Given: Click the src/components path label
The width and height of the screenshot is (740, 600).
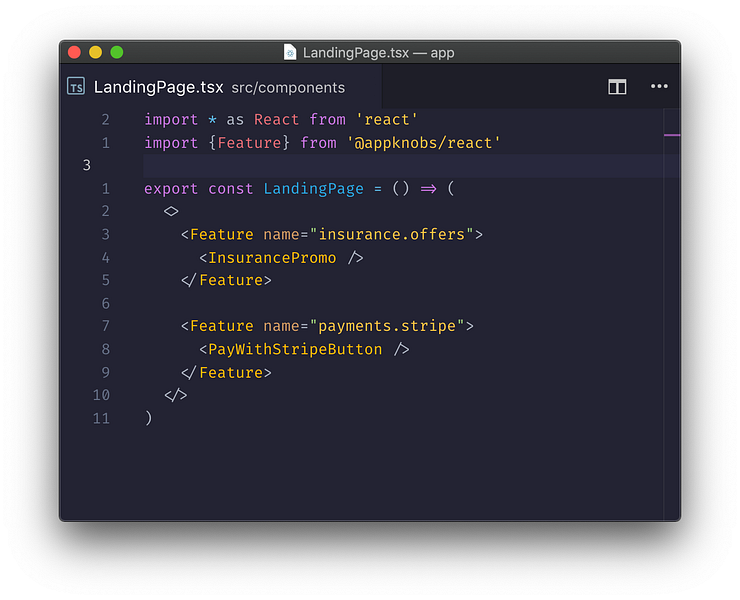Looking at the screenshot, I should click(x=288, y=88).
